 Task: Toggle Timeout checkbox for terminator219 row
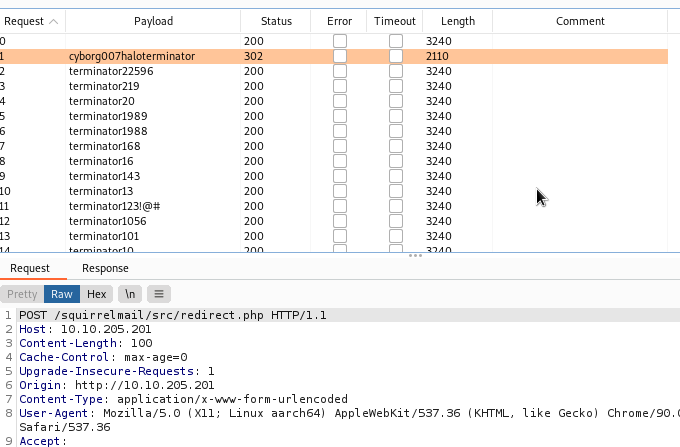click(396, 86)
